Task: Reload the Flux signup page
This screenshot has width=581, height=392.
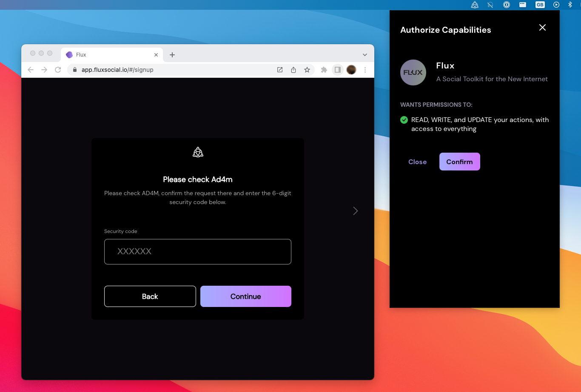Action: [x=58, y=70]
